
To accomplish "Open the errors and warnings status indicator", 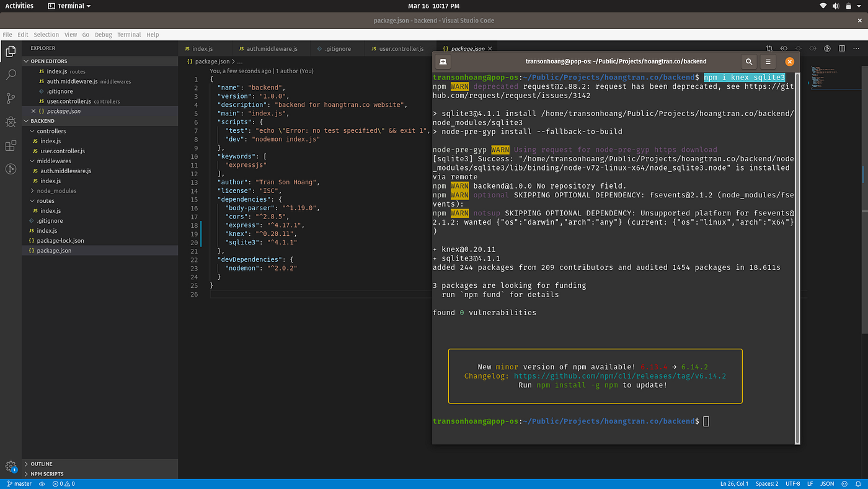I will (x=64, y=483).
